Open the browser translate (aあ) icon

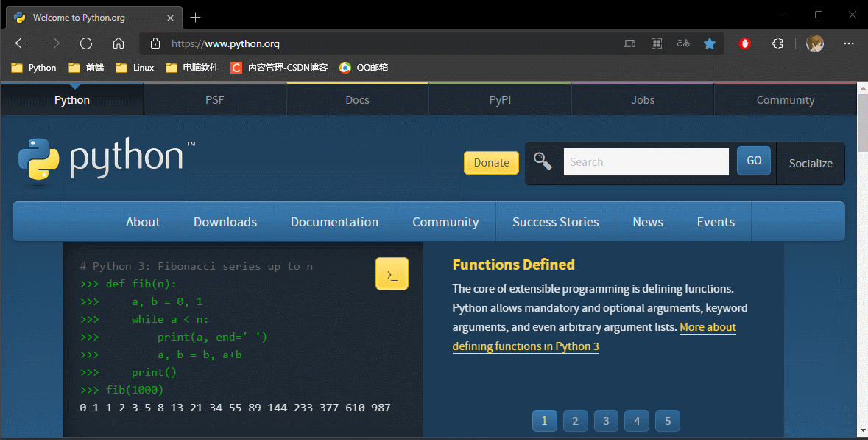click(682, 43)
